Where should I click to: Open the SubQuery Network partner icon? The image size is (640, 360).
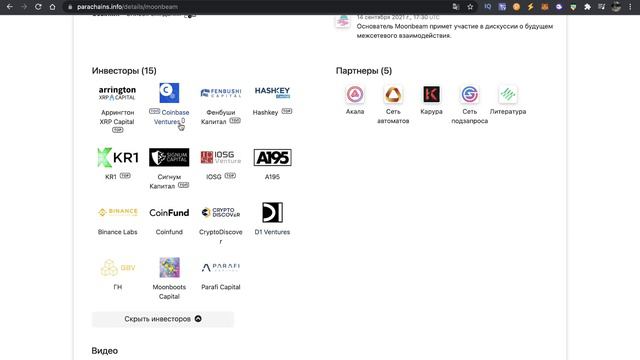(x=469, y=94)
